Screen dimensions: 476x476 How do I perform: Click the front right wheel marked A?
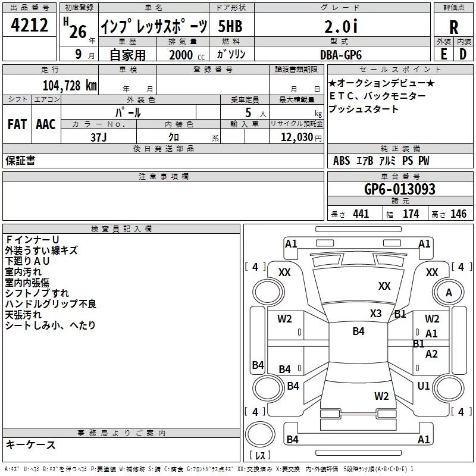[449, 292]
